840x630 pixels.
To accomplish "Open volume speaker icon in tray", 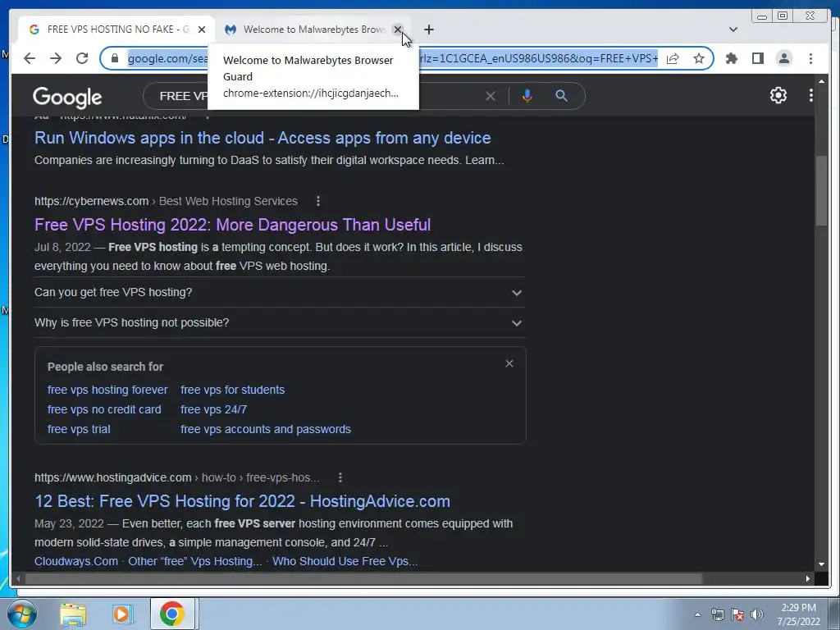I will coord(756,614).
